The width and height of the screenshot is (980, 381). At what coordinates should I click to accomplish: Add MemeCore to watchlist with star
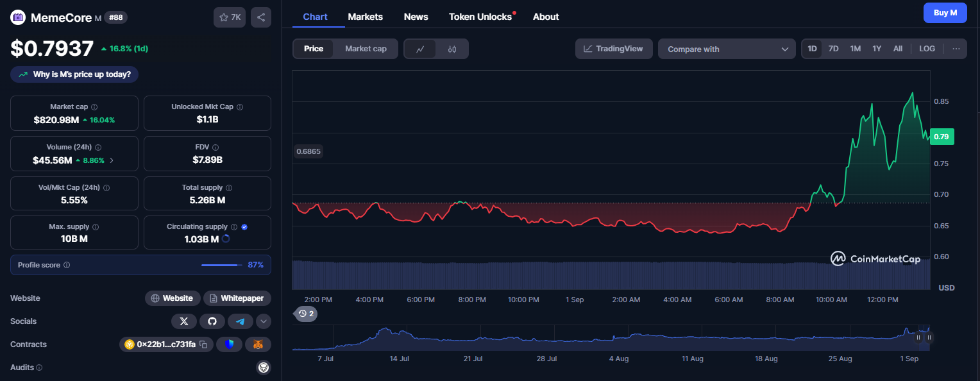click(230, 17)
